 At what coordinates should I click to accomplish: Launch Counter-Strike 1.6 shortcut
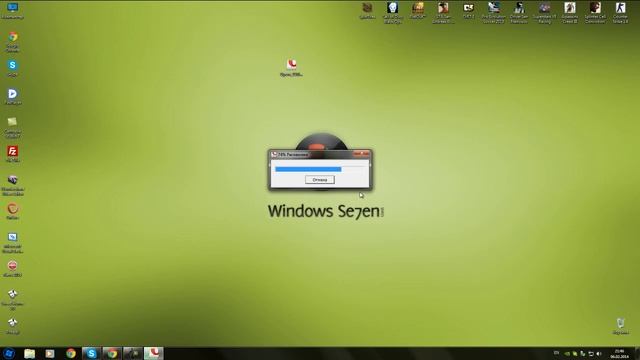pos(620,13)
